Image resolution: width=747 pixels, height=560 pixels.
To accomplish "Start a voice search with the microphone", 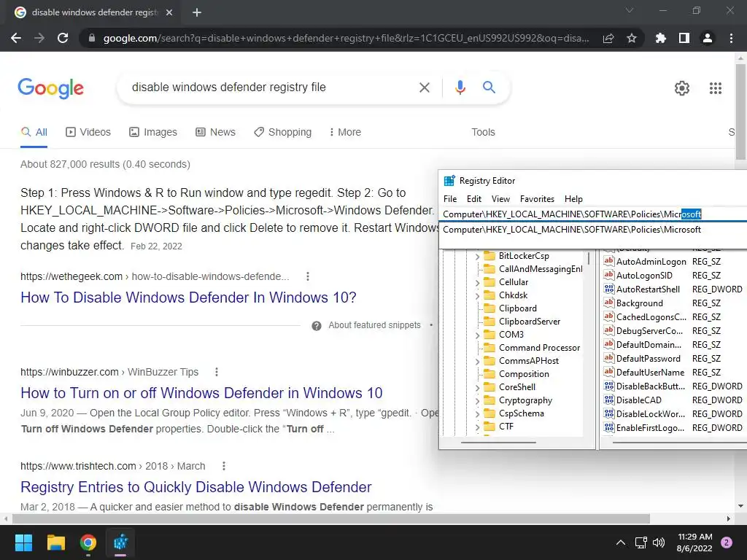I will [460, 87].
